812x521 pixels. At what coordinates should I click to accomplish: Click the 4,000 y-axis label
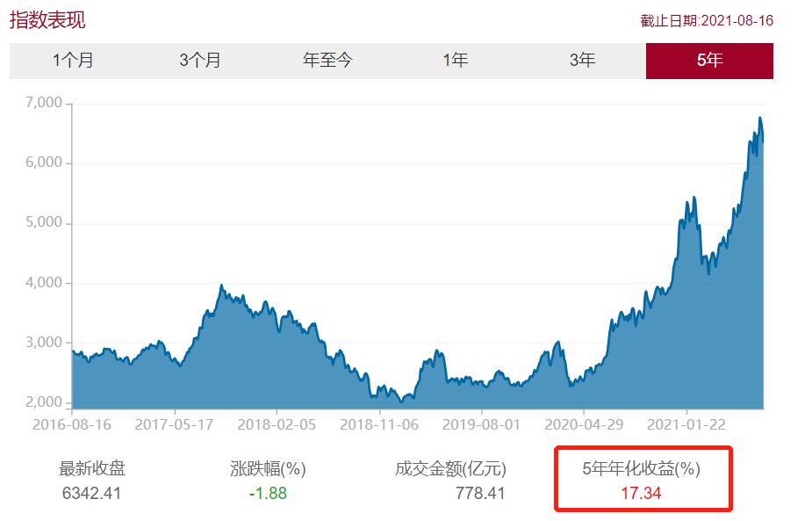point(44,283)
